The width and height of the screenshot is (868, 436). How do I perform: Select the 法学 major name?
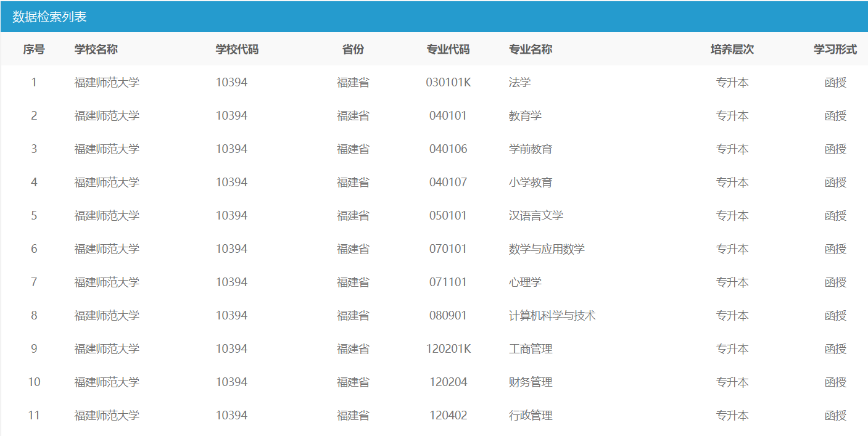(520, 83)
